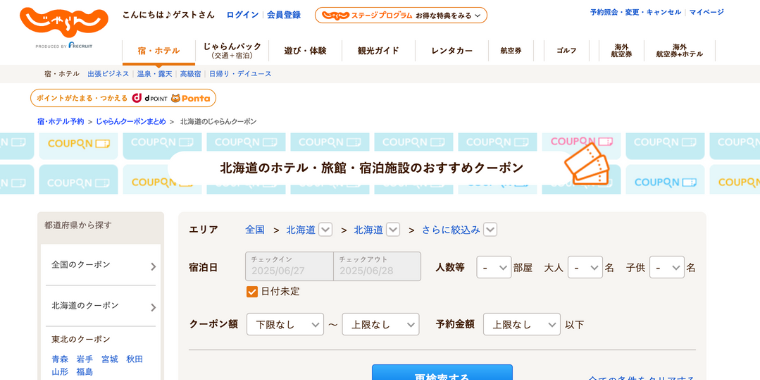Click the 都道府県から探す heading text
This screenshot has width=760, height=380.
(x=78, y=225)
